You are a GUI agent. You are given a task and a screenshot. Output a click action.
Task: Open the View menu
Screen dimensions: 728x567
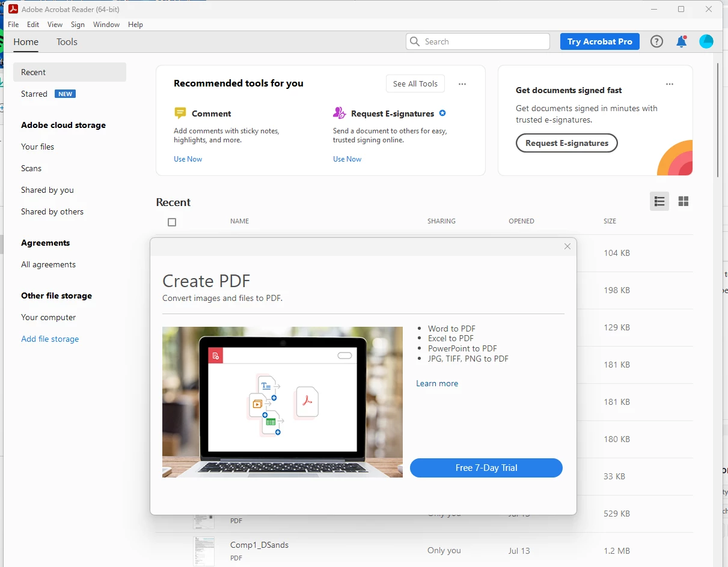55,25
